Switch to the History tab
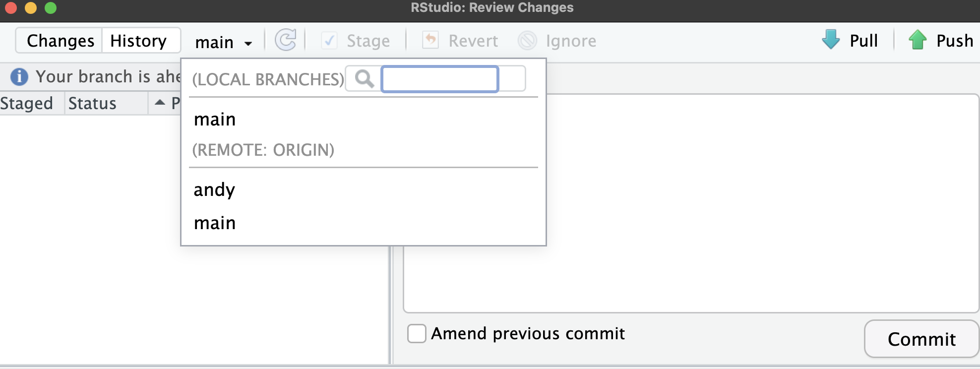 coord(138,41)
